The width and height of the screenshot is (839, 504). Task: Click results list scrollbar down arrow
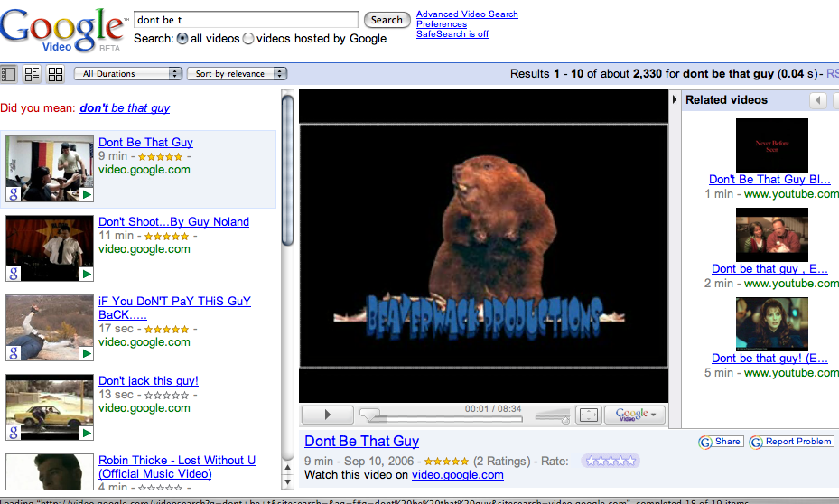coord(287,481)
